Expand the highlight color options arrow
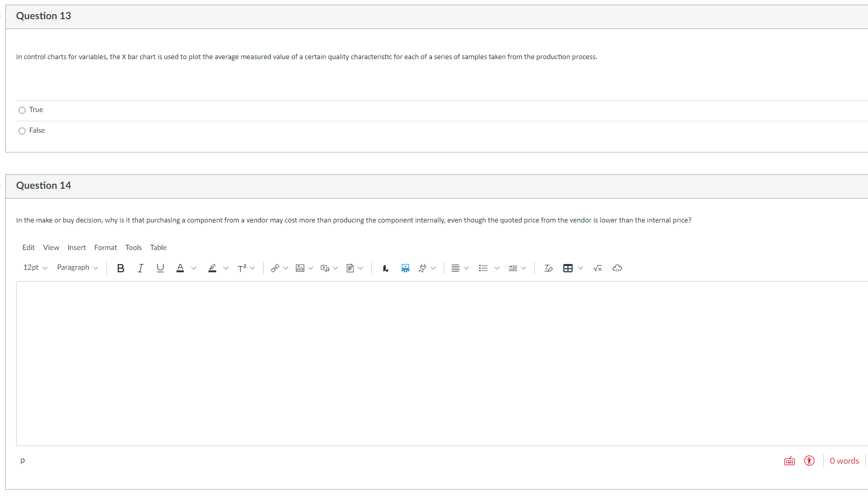The image size is (868, 500). [226, 268]
